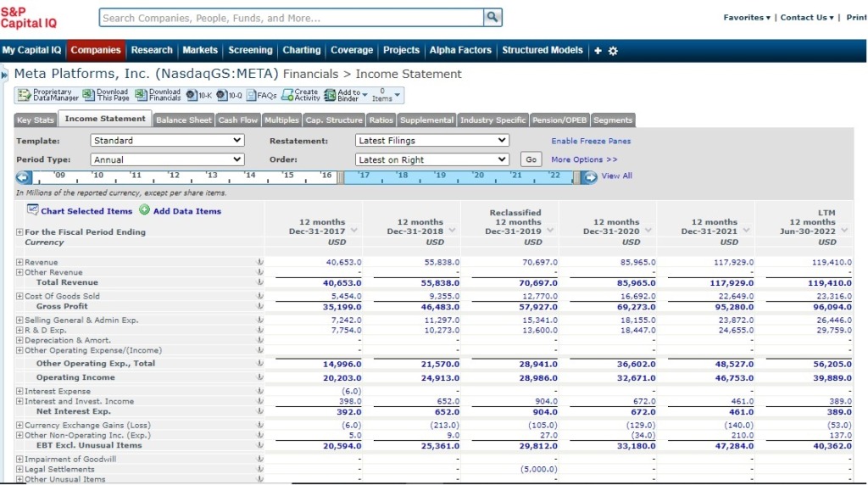Open the Proprietary Data Manager icon
The image size is (868, 485).
pos(25,95)
